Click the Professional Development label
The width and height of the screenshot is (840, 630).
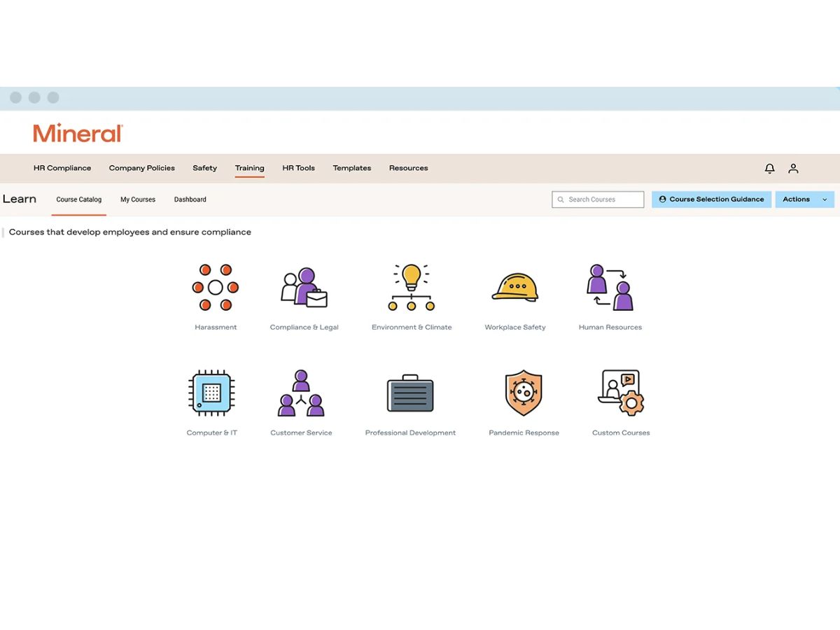pyautogui.click(x=410, y=433)
